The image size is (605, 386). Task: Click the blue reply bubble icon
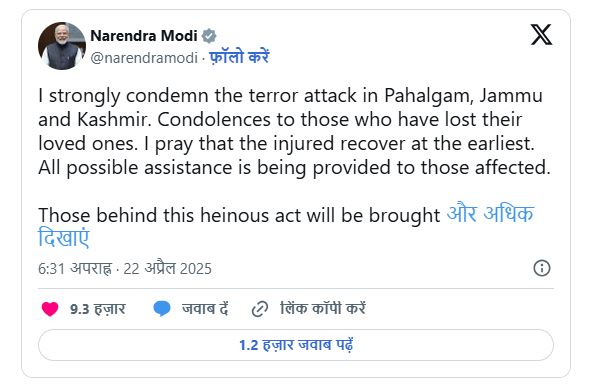coord(162,309)
